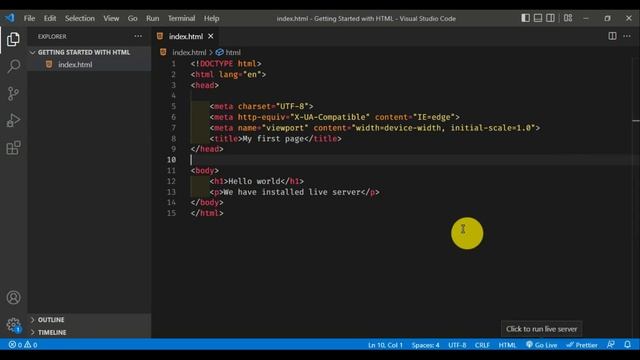Click errors and warnings count in status bar
This screenshot has height=360, width=640.
tap(23, 344)
